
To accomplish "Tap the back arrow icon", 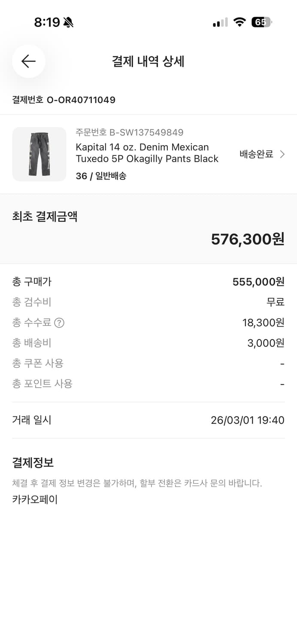I will point(28,61).
